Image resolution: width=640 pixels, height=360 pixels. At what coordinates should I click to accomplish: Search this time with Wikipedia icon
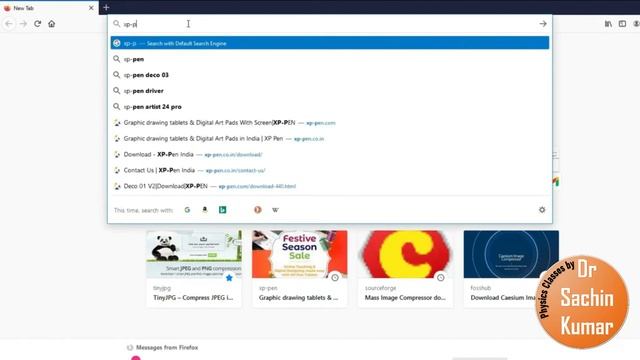276,210
